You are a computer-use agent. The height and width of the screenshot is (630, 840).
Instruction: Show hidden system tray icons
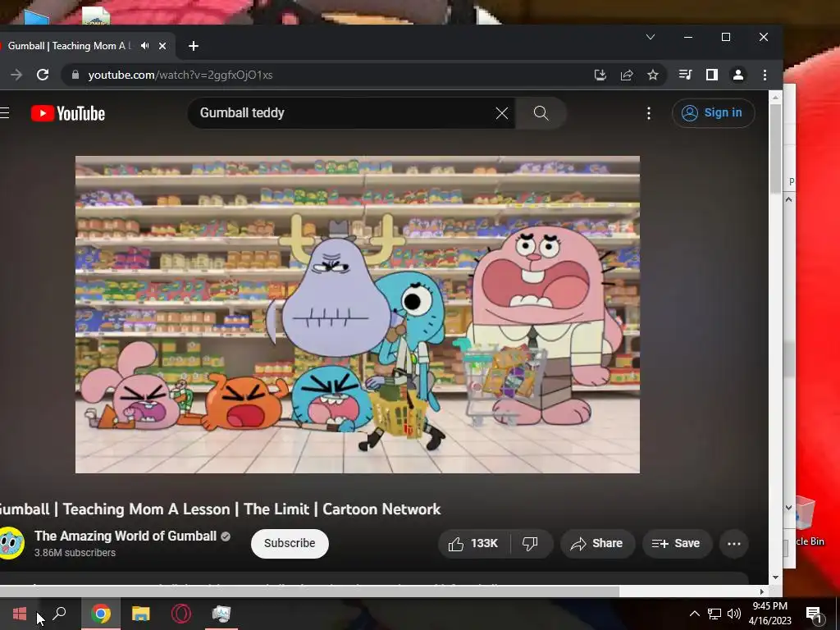(694, 614)
